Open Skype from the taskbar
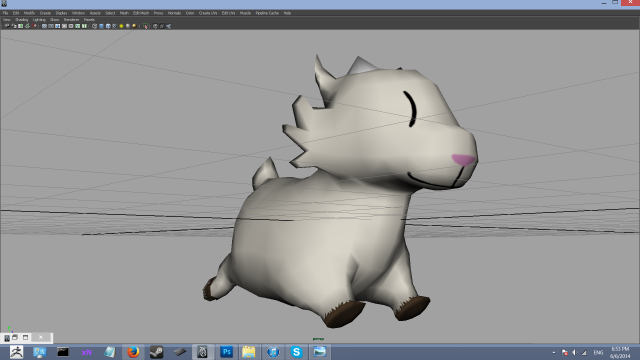The width and height of the screenshot is (640, 360). [x=296, y=352]
